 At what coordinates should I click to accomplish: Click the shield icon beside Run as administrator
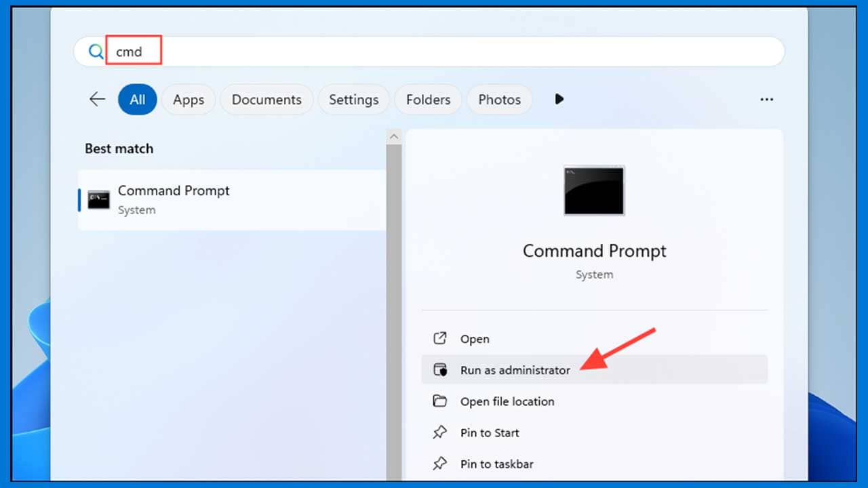pos(440,370)
